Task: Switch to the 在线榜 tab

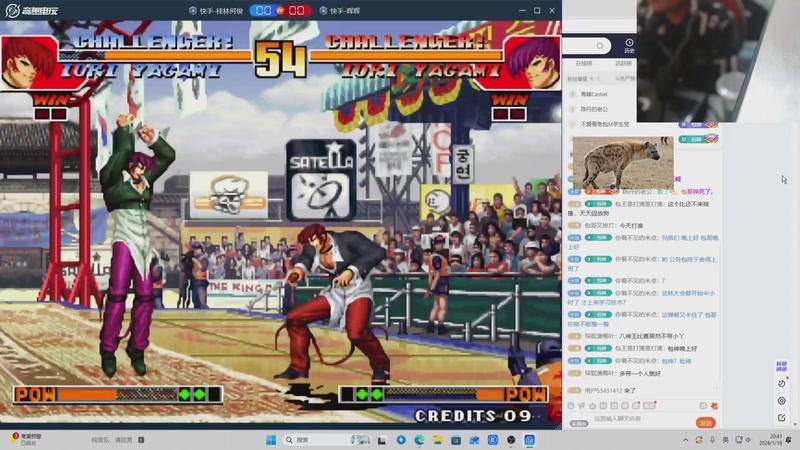Action: tap(584, 64)
